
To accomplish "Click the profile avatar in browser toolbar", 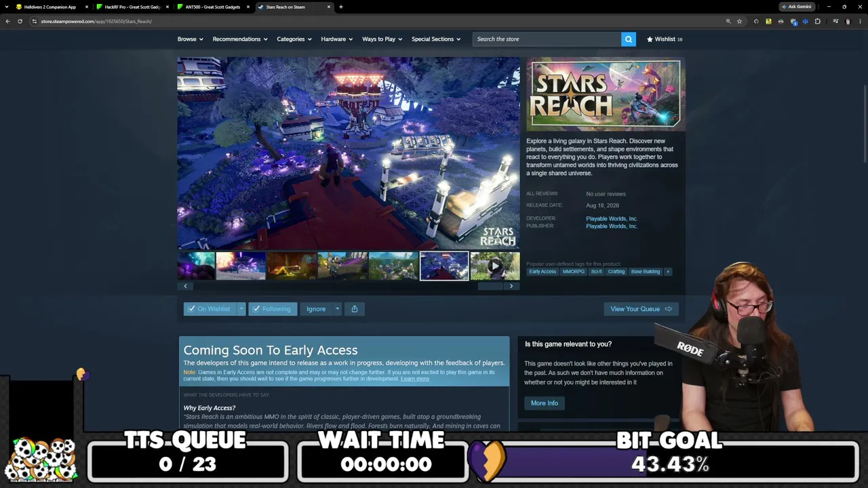I will [848, 21].
